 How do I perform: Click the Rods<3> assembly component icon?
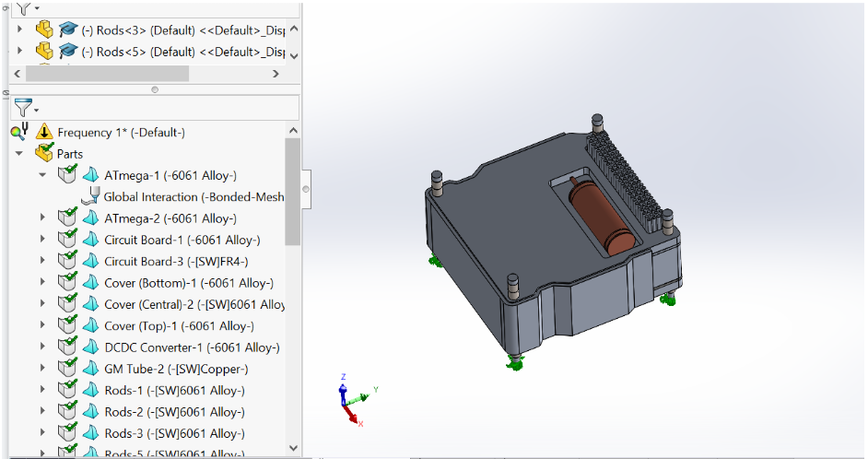point(43,29)
